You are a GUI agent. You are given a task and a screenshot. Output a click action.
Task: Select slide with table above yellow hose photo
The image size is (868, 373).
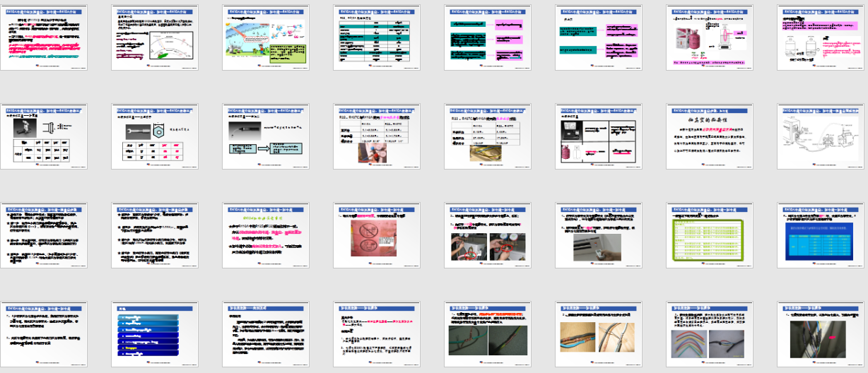tap(487, 137)
